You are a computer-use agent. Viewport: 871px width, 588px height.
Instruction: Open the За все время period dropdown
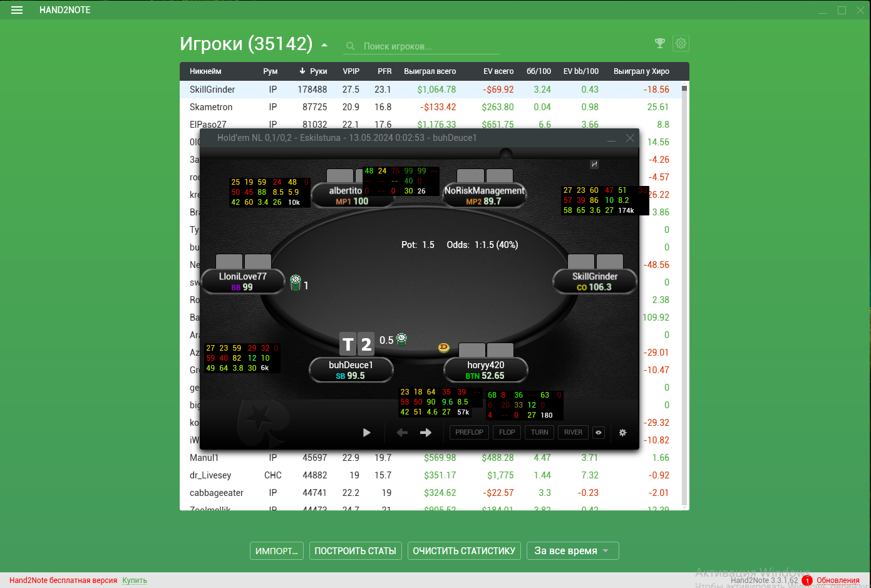(572, 550)
